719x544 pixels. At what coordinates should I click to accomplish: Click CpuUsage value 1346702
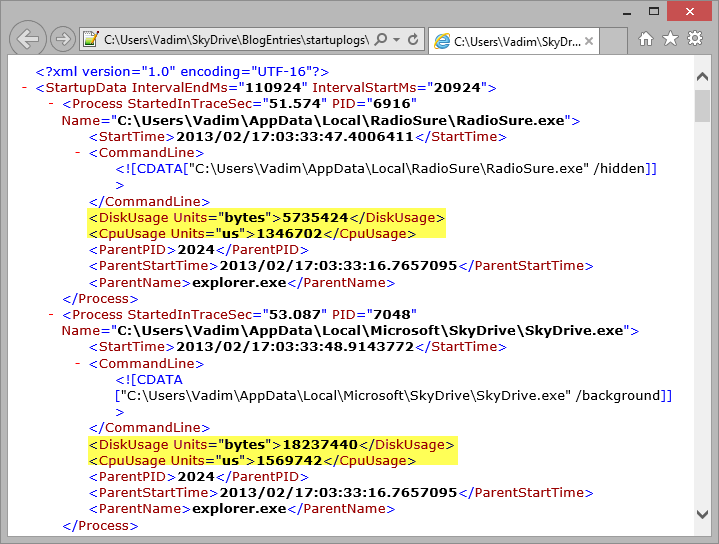point(289,233)
